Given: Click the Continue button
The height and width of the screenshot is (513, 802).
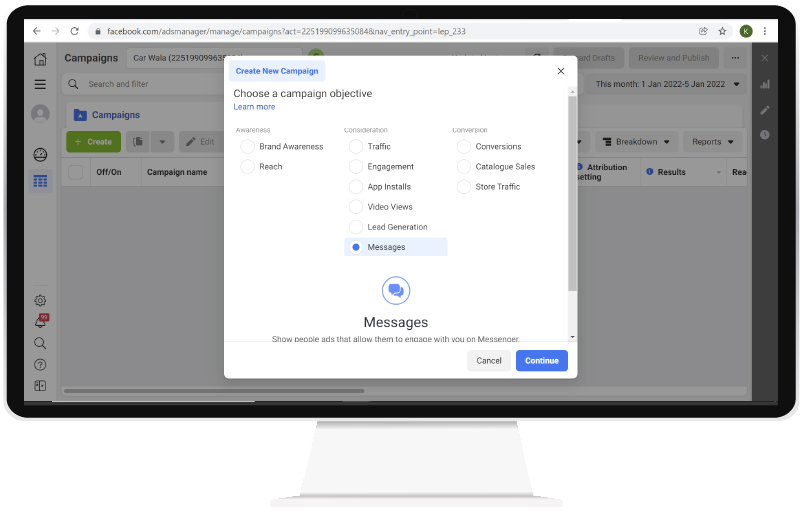Looking at the screenshot, I should point(542,361).
